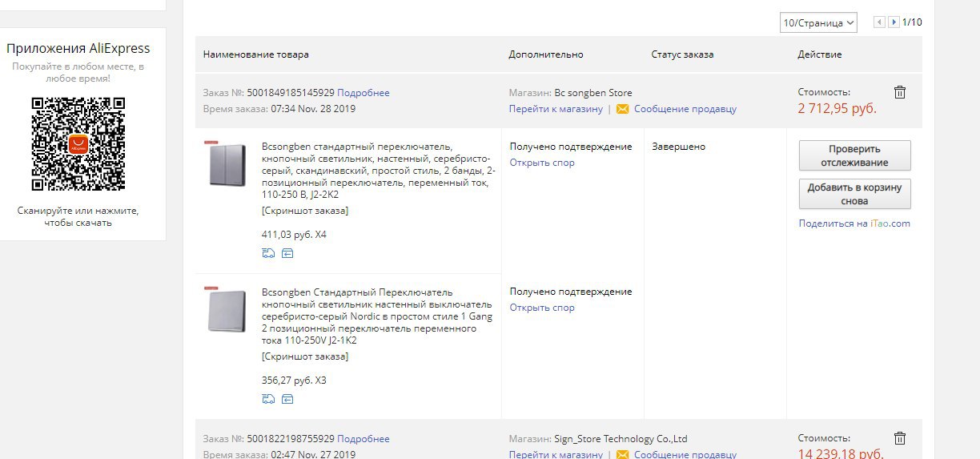This screenshot has height=459, width=980.
Task: Click the 356,27 руб. X3 price
Action: (x=294, y=380)
